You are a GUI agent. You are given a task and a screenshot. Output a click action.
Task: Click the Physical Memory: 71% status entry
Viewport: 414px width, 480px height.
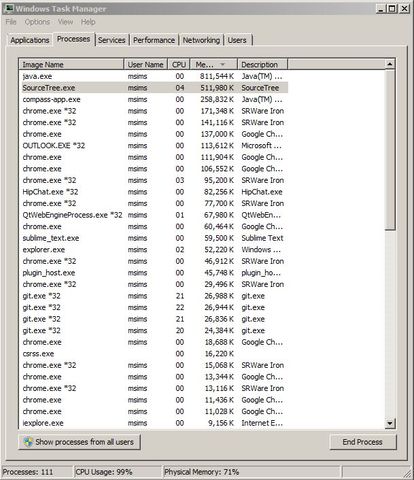point(202,472)
